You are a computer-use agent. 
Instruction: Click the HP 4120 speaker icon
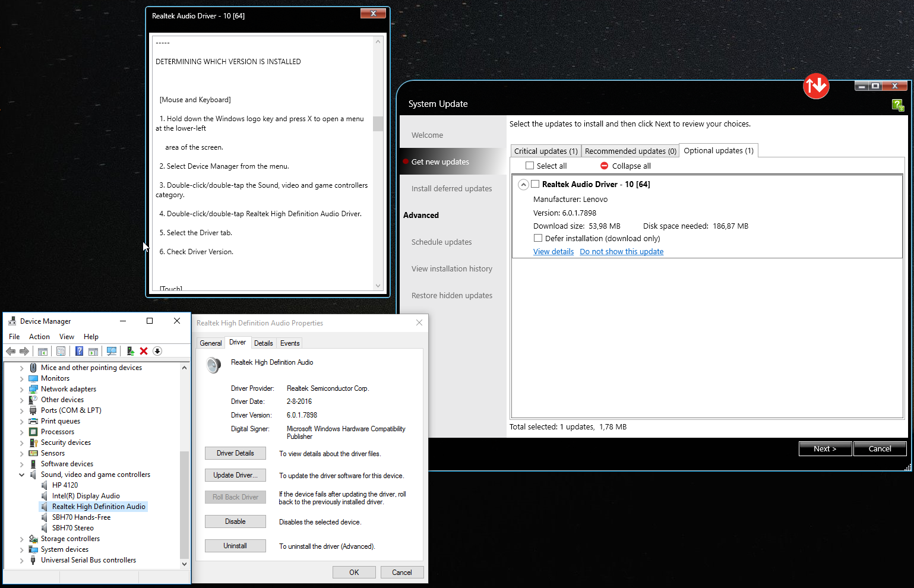click(45, 485)
